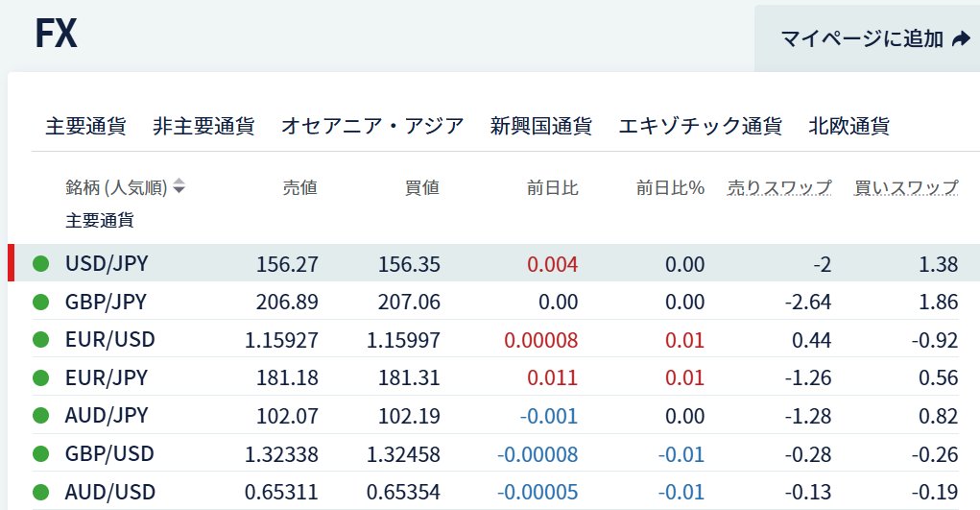Click the 買値 column header
Image resolution: width=980 pixels, height=510 pixels.
pos(422,187)
